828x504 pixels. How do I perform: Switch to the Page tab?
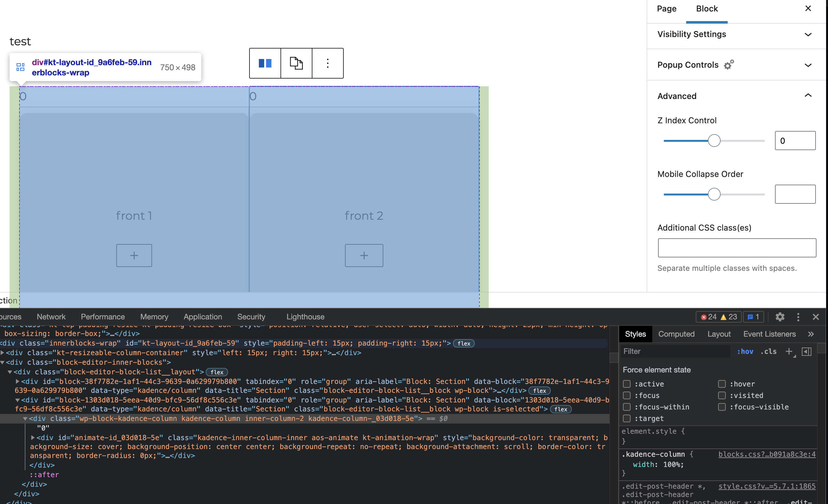[666, 9]
